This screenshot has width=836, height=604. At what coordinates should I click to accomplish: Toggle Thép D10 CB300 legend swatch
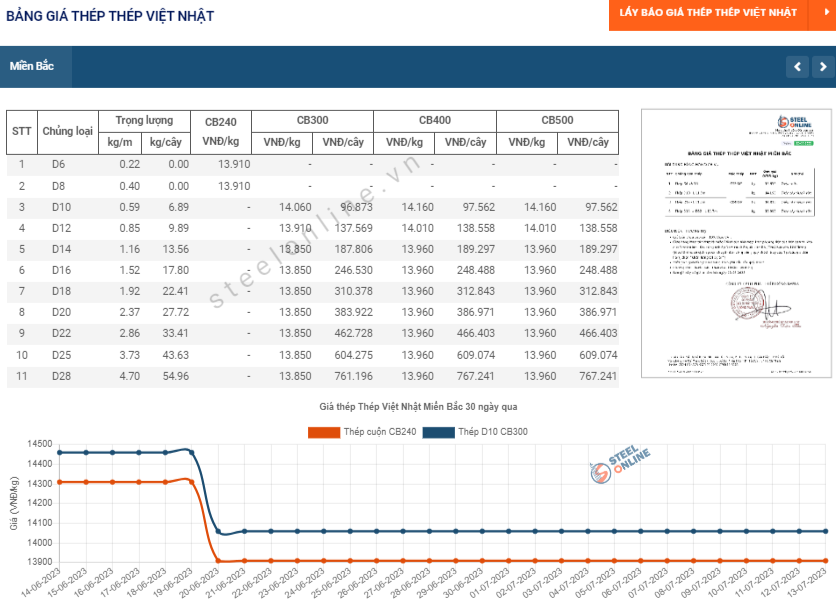click(x=438, y=432)
